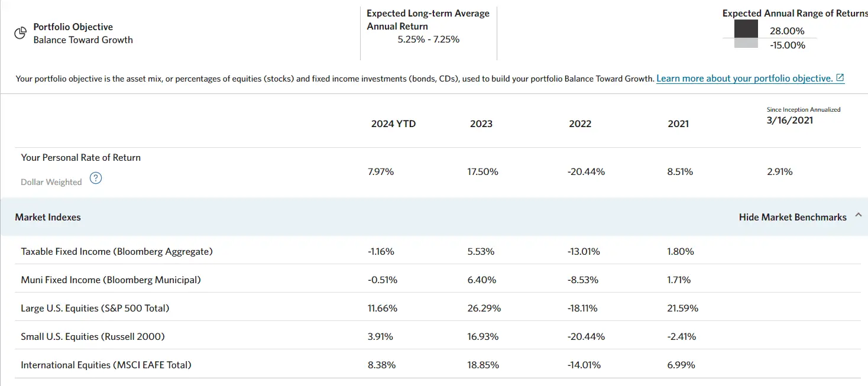868x386 pixels.
Task: Select the 2021 column header
Action: (x=678, y=124)
